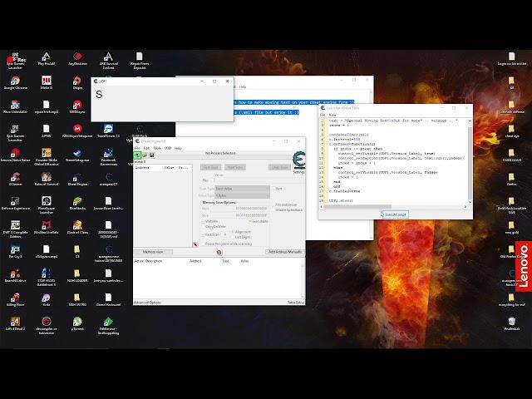Image resolution: width=532 pixels, height=399 pixels.
Task: Enable the Unrandomizer checkbox
Action: [x=273, y=205]
